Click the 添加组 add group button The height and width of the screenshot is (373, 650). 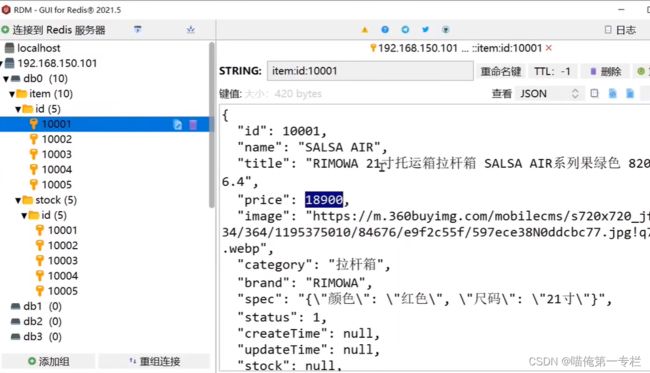pos(49,361)
